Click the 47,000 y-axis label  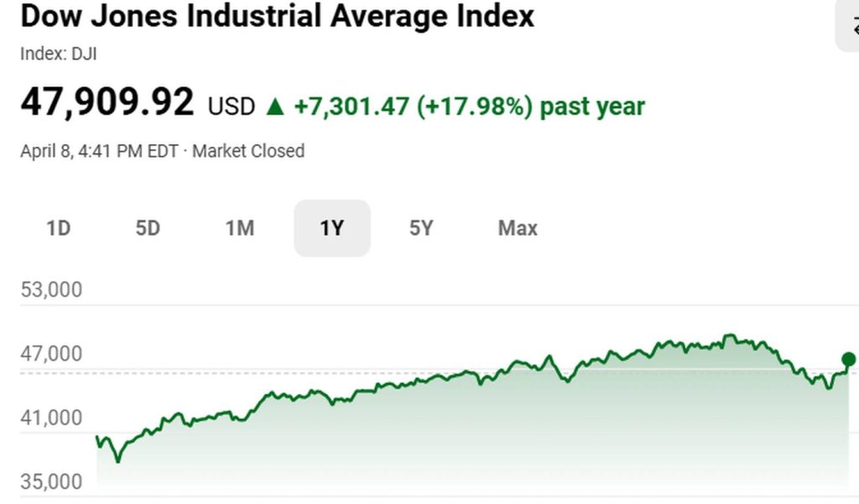[x=52, y=355]
